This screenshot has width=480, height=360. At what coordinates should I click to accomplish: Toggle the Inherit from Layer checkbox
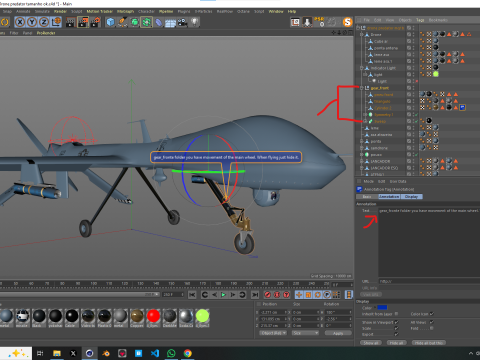coord(396,314)
